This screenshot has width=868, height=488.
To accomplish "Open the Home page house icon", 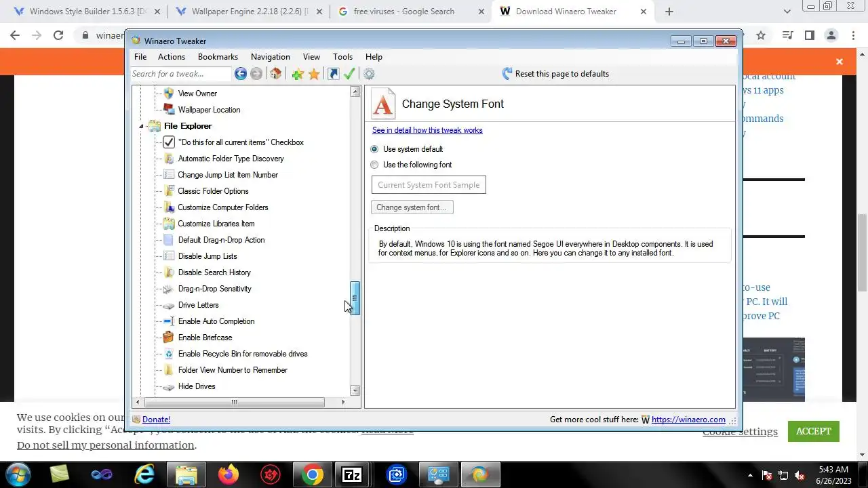I will (x=275, y=74).
